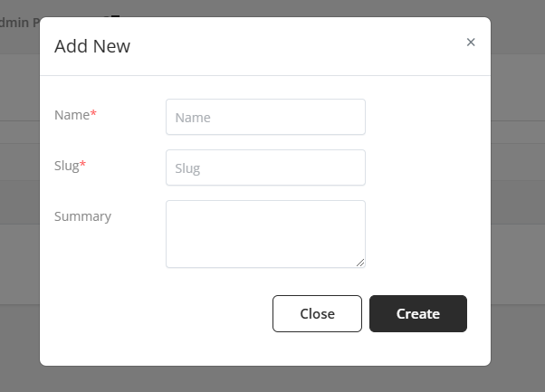Close the Add New dialog with X
Viewport: 545px width, 392px height.
click(471, 43)
